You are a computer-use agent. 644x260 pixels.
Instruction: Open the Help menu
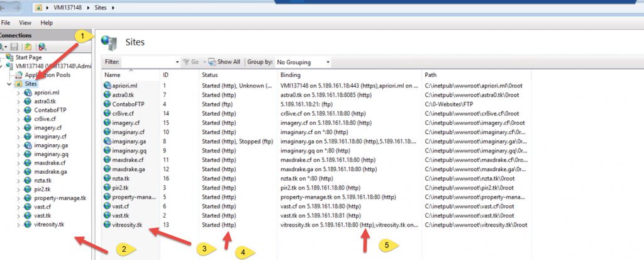(x=47, y=23)
